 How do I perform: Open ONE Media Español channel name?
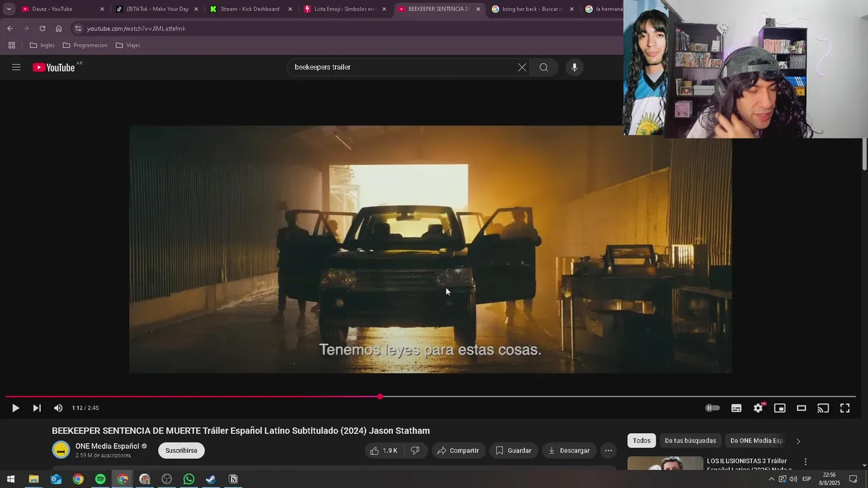pos(107,446)
